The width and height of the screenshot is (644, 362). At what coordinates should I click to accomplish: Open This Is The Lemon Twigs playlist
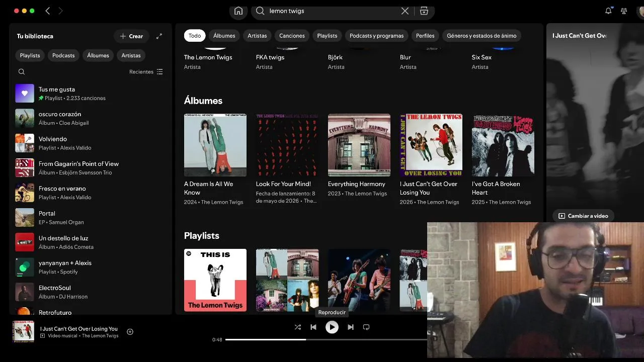coord(215,280)
